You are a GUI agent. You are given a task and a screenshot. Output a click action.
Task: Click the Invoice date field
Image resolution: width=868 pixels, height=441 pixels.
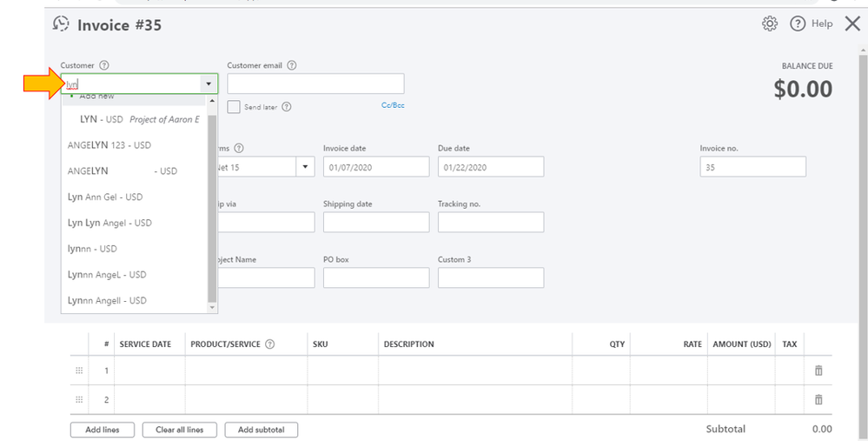(x=376, y=167)
